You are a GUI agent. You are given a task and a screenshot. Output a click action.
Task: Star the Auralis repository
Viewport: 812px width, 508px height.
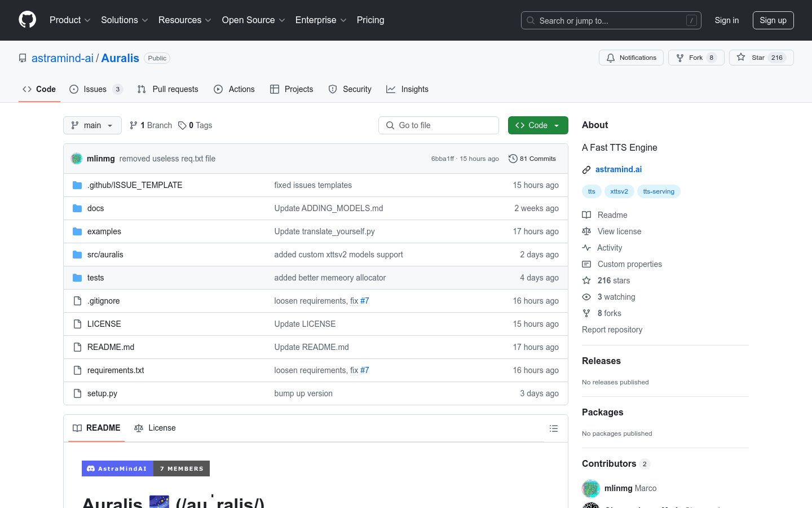point(761,58)
